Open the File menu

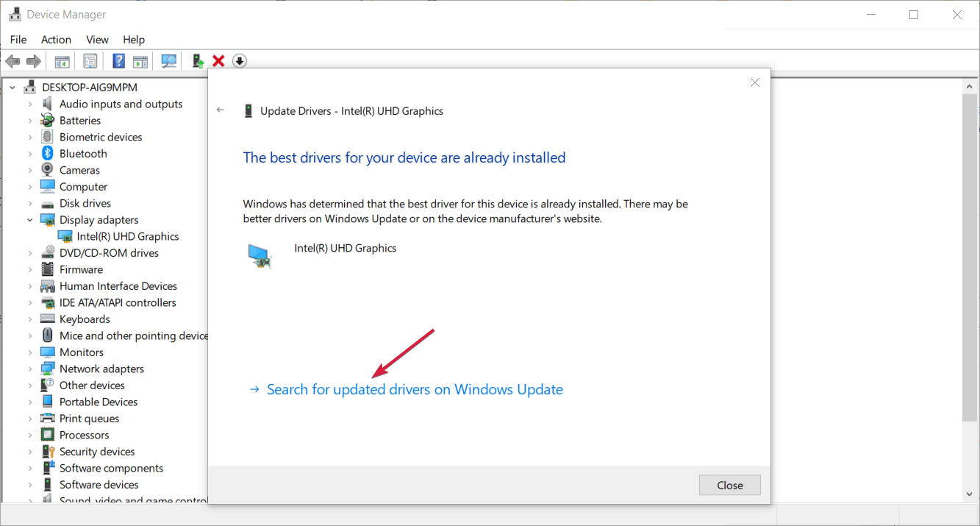coord(18,39)
